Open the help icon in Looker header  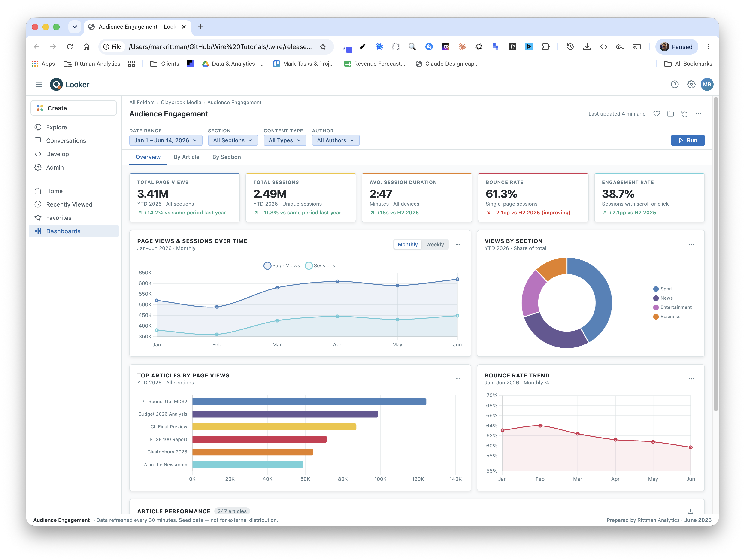click(x=674, y=84)
